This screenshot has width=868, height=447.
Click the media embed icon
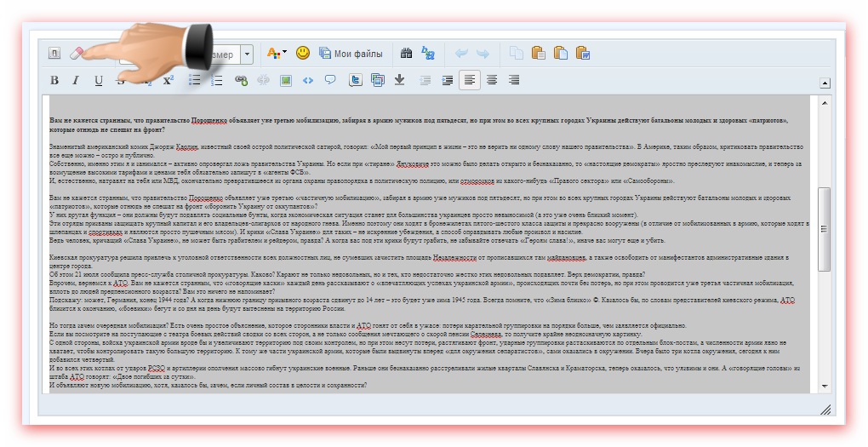click(x=378, y=80)
